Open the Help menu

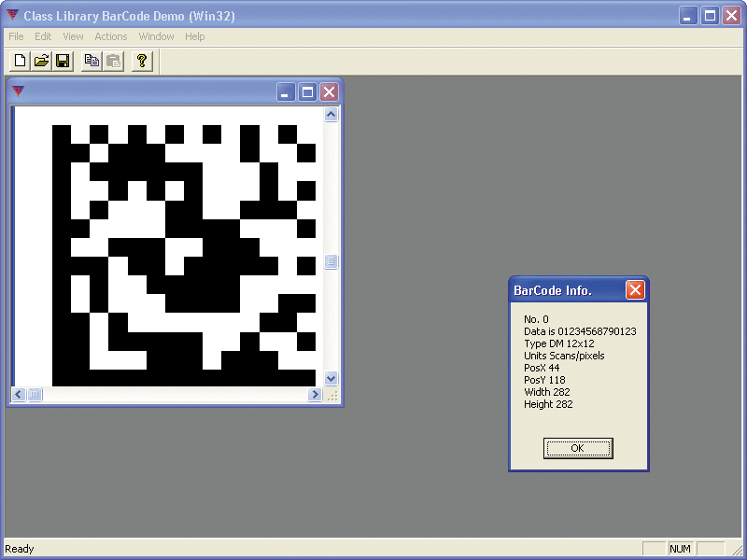(194, 36)
